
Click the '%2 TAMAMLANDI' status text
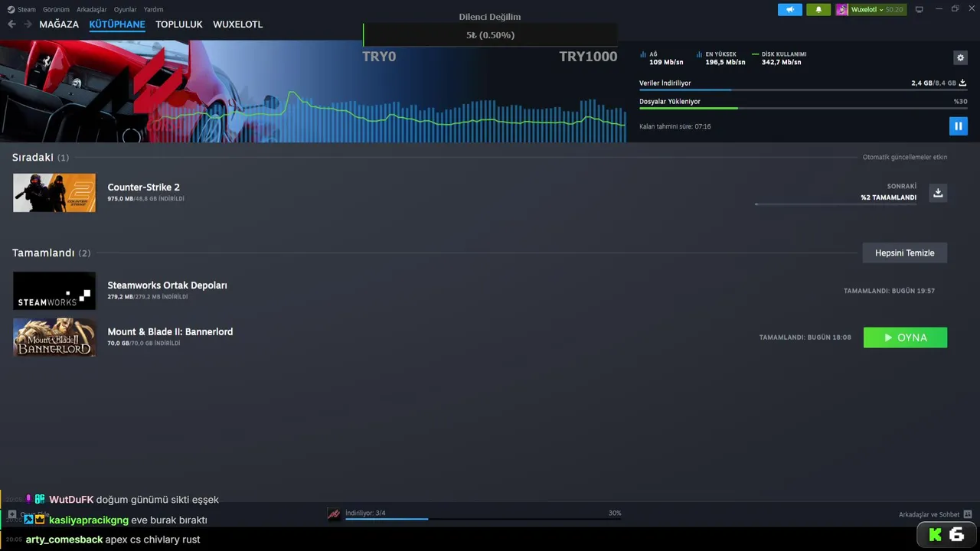point(888,197)
